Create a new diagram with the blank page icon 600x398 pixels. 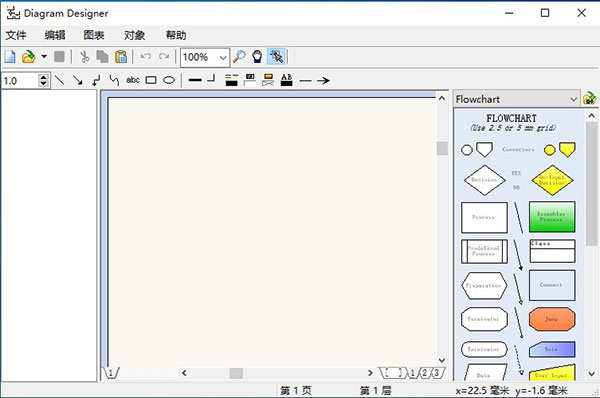tap(10, 57)
